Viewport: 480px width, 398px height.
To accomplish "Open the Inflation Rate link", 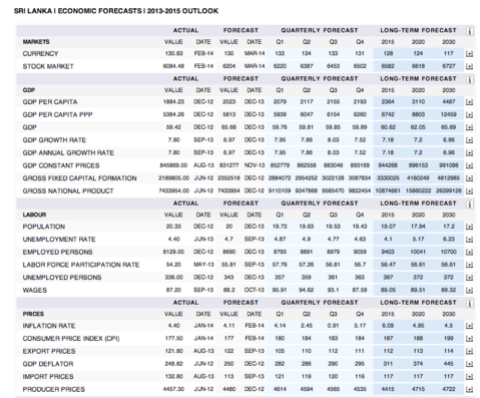I will 49,326.
